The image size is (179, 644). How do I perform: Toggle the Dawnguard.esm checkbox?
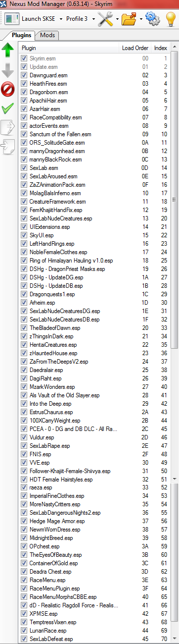(x=24, y=75)
